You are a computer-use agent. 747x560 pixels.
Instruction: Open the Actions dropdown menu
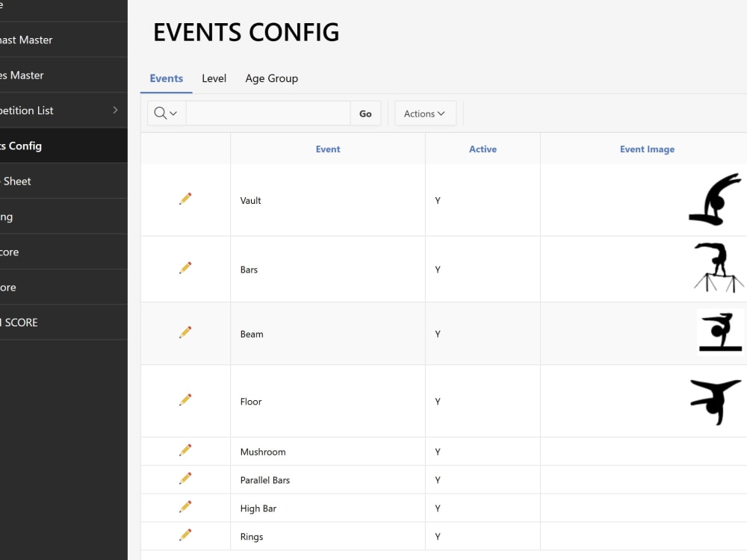point(425,113)
